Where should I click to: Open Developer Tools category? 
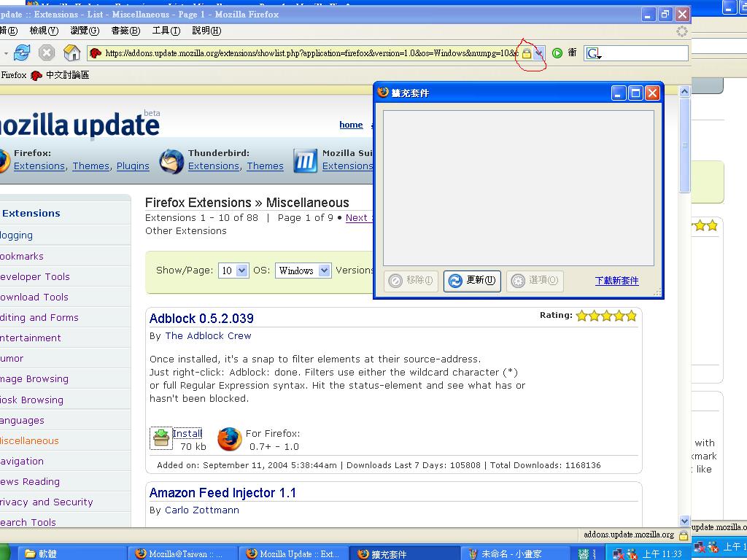click(34, 276)
